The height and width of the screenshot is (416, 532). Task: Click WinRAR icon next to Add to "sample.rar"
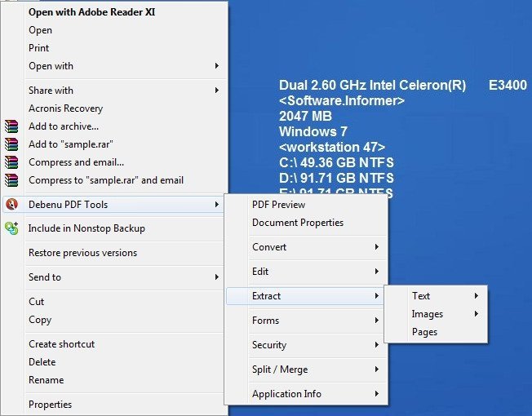[11, 144]
